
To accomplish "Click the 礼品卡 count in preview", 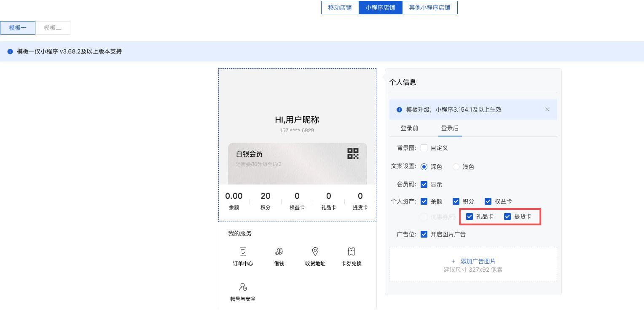I will pos(329,196).
